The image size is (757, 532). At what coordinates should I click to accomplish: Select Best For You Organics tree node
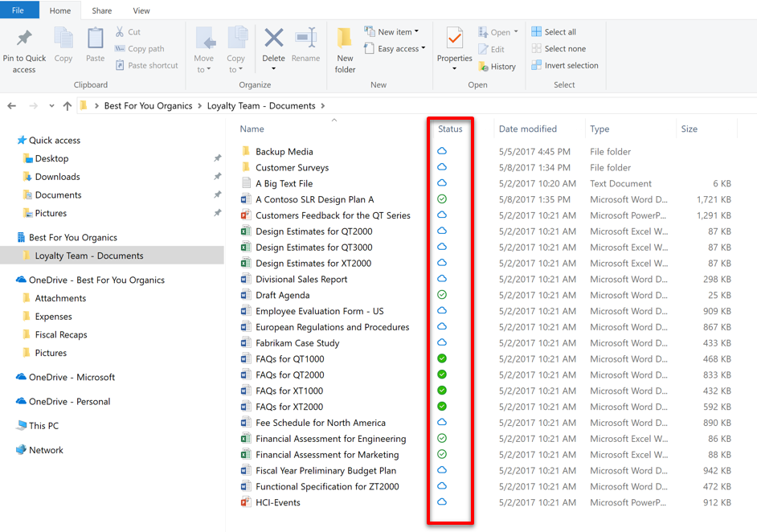(x=68, y=238)
